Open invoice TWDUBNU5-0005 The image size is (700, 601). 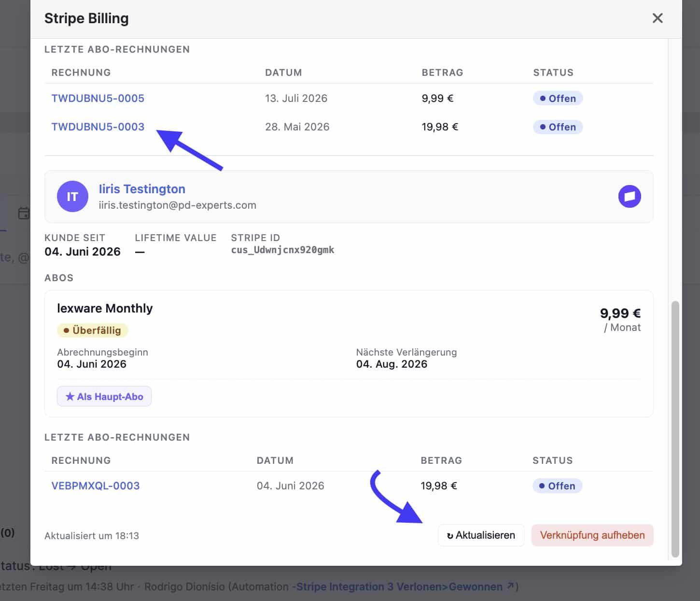click(x=98, y=98)
